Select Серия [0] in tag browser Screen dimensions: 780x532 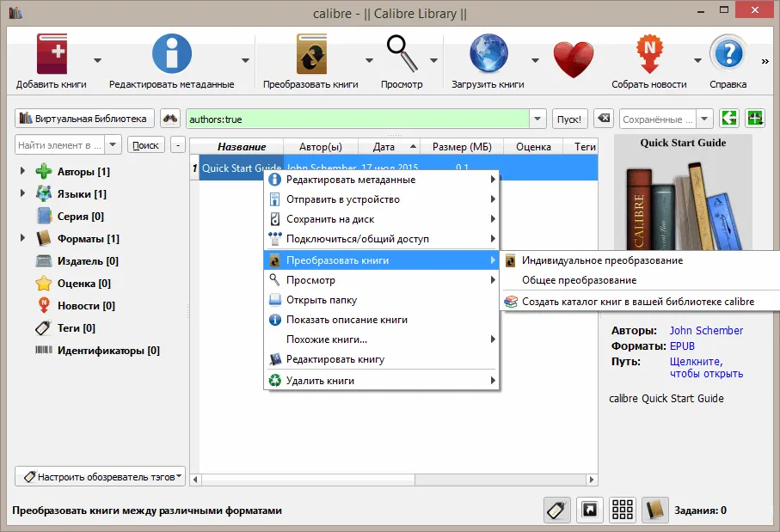(71, 217)
